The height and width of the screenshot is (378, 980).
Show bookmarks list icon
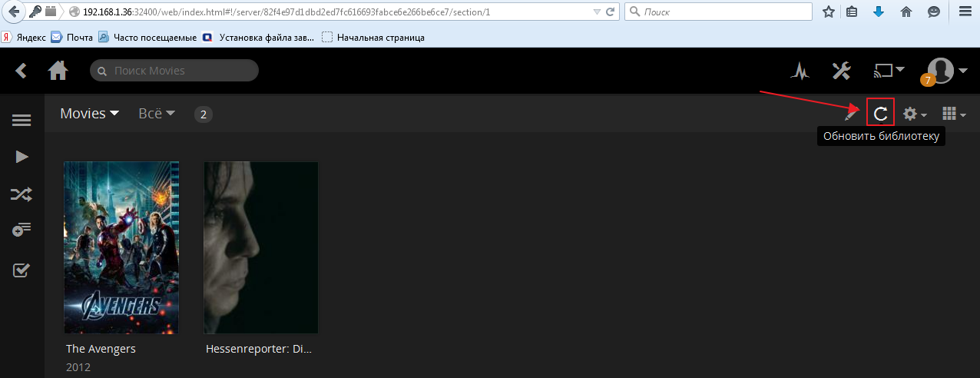(x=853, y=12)
